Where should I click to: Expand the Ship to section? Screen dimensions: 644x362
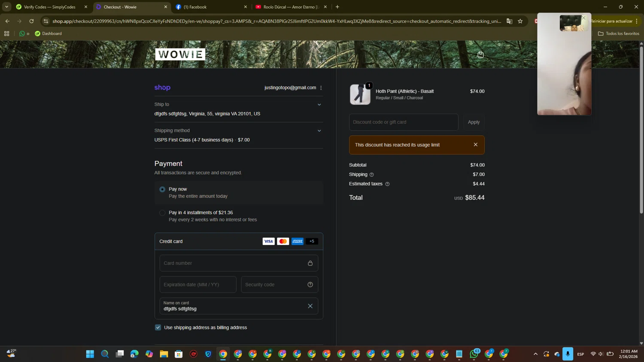[319, 105]
